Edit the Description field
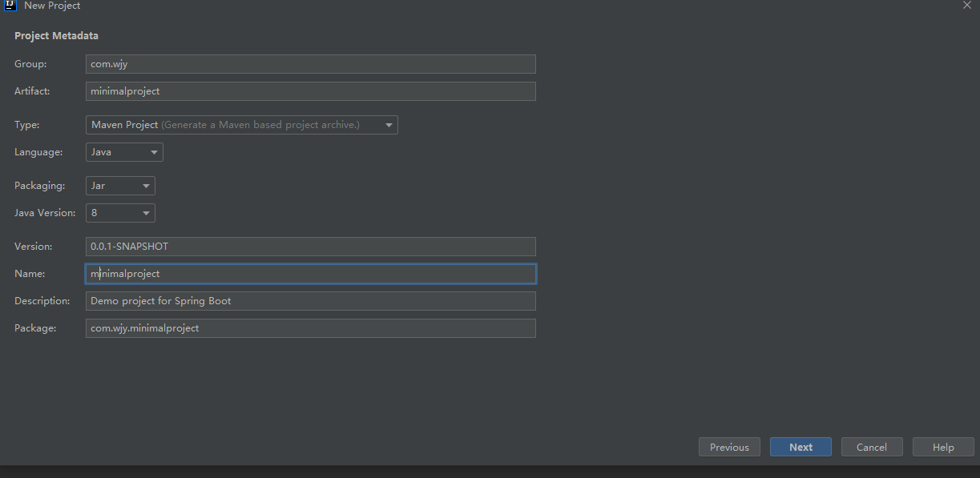 pos(310,301)
